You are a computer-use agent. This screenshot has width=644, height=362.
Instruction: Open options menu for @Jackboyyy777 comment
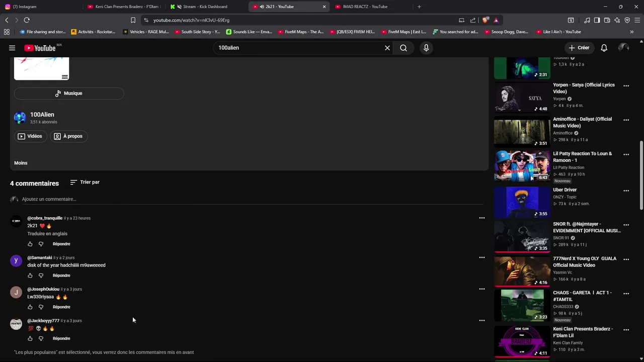[x=482, y=320]
